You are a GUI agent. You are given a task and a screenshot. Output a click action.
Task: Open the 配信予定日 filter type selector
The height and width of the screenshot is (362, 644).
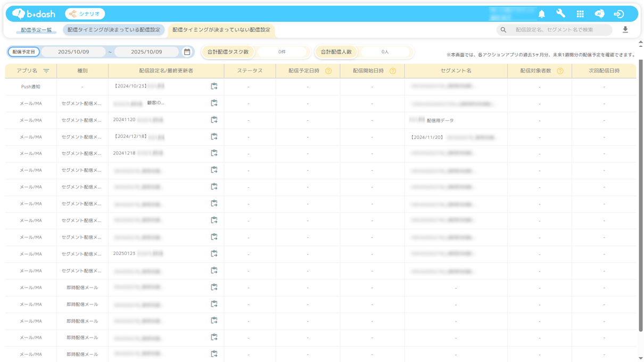24,52
